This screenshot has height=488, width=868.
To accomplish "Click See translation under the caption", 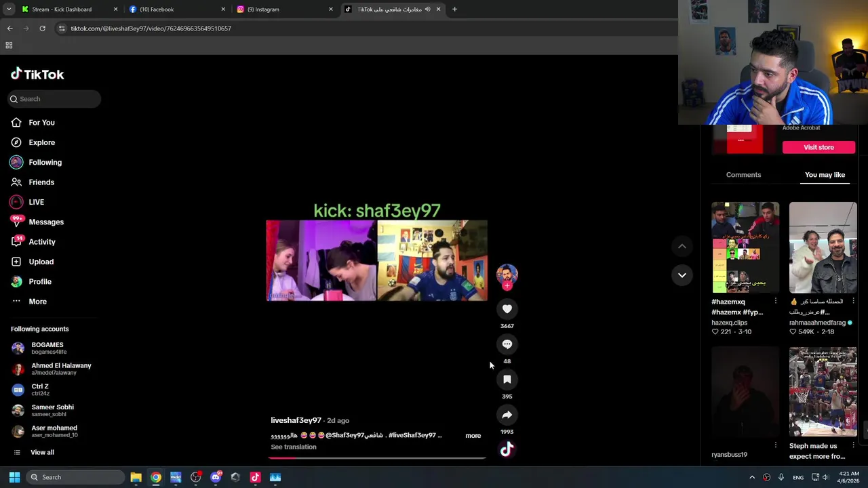I will pyautogui.click(x=294, y=447).
